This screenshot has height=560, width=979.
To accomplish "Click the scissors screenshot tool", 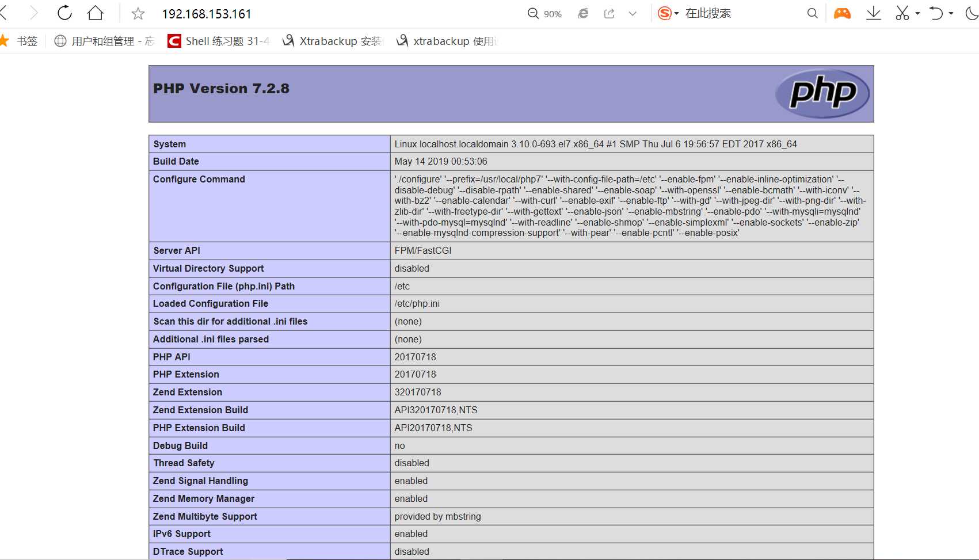I will tap(902, 13).
